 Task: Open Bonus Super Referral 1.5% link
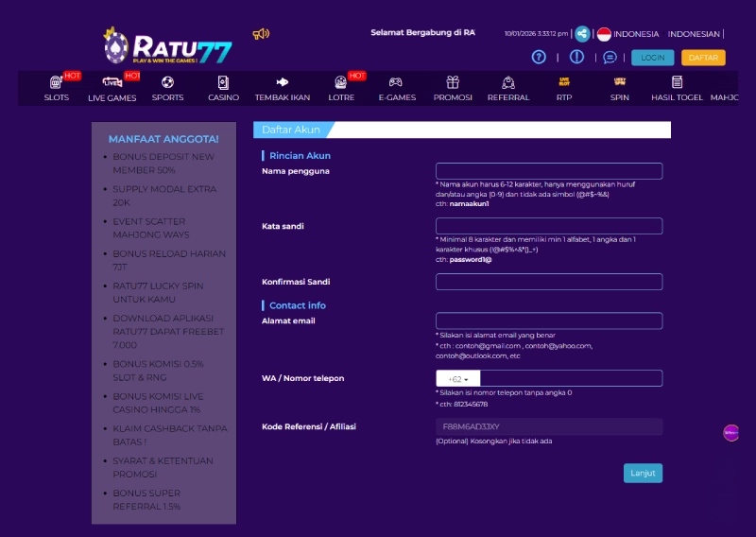[x=146, y=500]
